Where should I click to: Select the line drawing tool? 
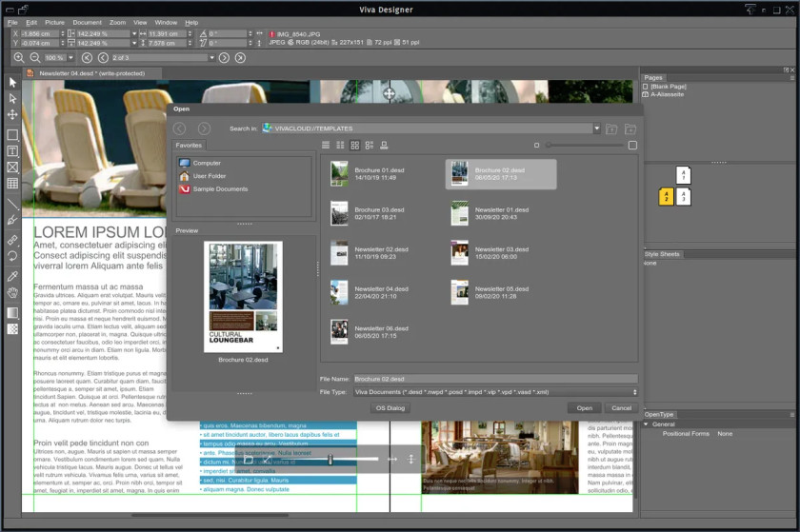tap(12, 204)
